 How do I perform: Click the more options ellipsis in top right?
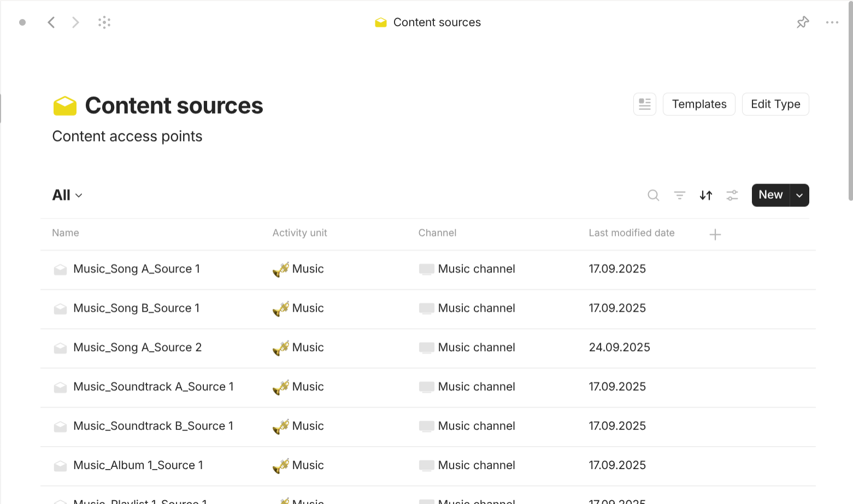[832, 22]
